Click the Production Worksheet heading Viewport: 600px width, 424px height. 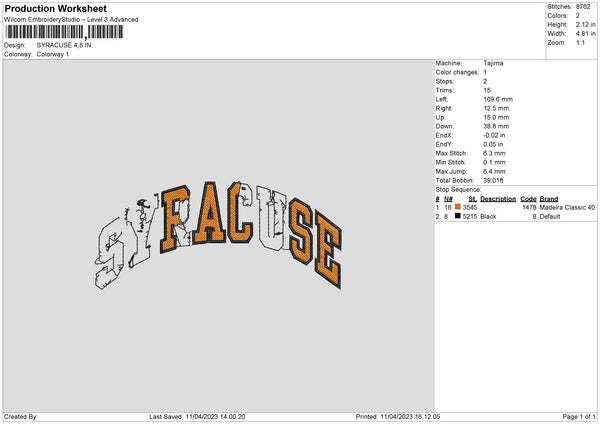click(x=55, y=8)
